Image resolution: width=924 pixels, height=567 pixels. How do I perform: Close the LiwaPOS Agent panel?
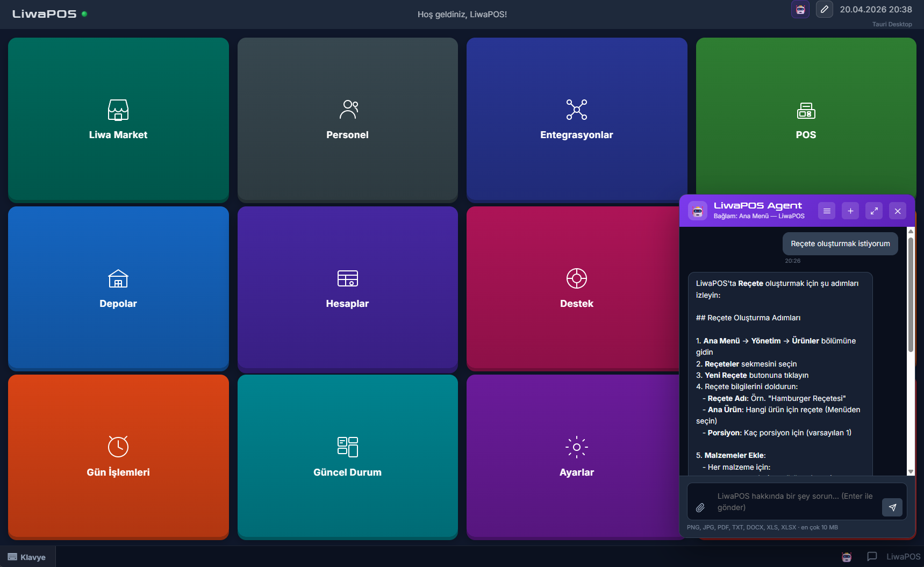[x=898, y=211]
